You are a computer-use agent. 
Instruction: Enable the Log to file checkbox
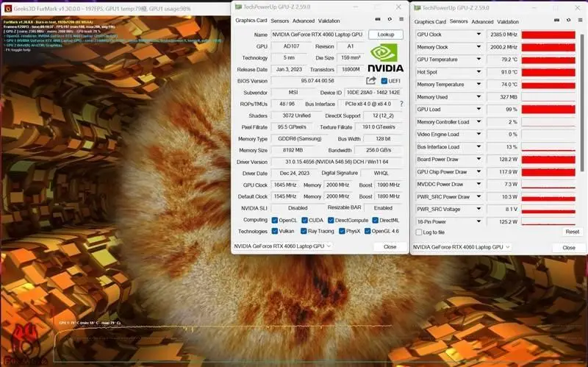[x=418, y=232]
